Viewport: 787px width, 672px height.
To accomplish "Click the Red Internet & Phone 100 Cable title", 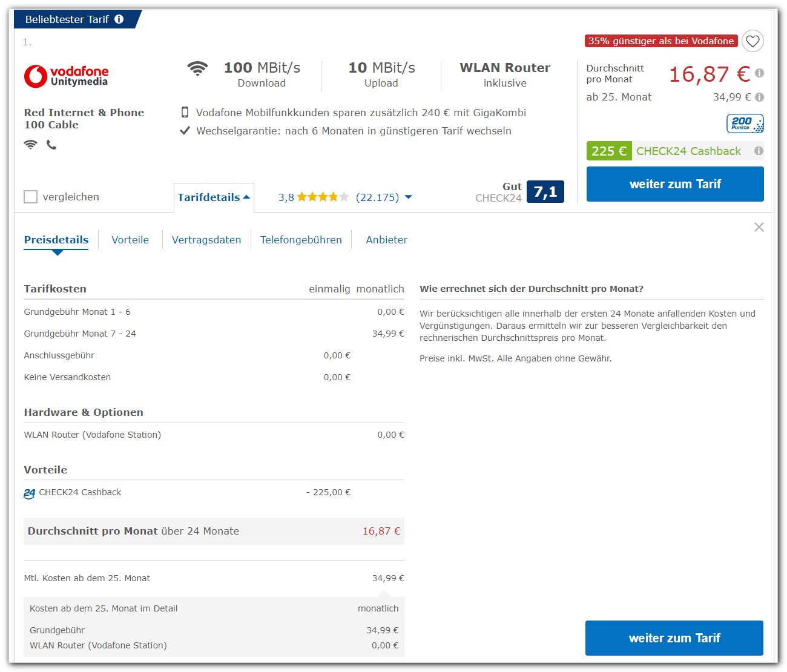I will pyautogui.click(x=84, y=119).
